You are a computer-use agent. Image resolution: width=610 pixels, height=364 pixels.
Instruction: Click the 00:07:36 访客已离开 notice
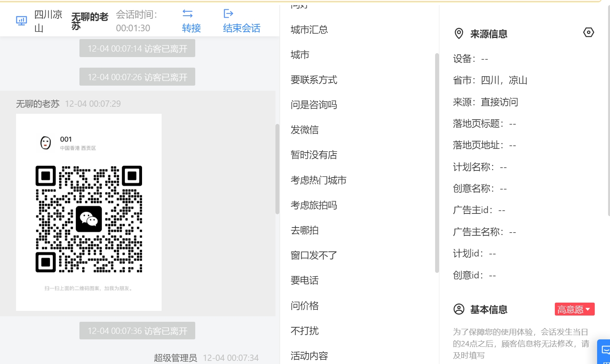point(137,331)
